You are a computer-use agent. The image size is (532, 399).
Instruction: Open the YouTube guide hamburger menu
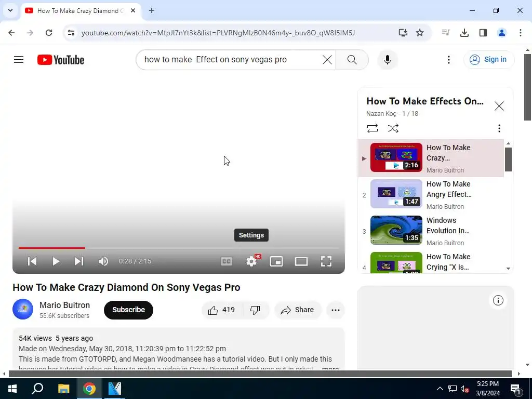pyautogui.click(x=19, y=60)
